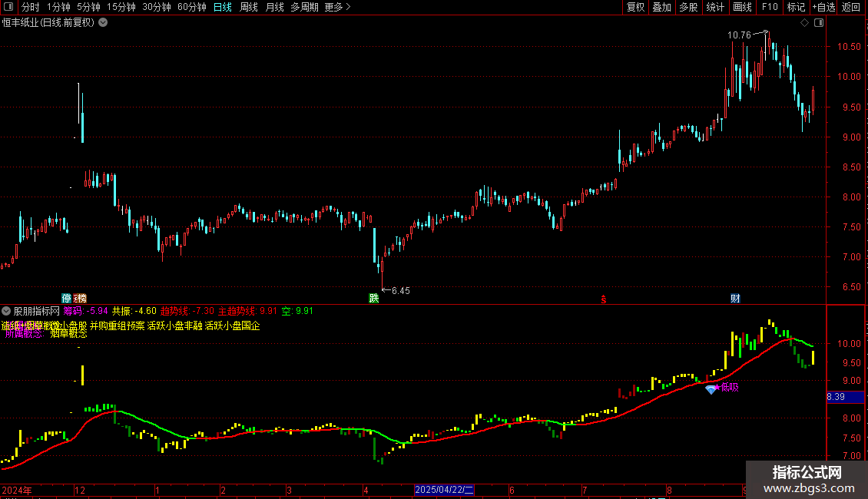Click the 低吸 signal label

pos(730,387)
